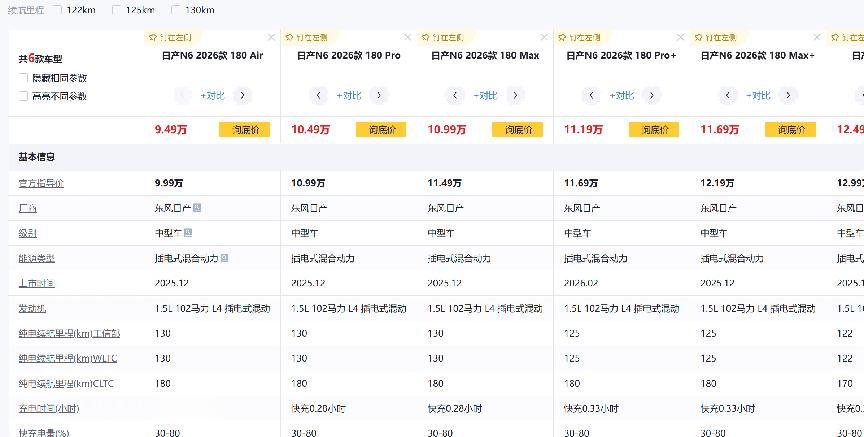
Task: Click the 9.99万 guide price cell
Action: 169,183
